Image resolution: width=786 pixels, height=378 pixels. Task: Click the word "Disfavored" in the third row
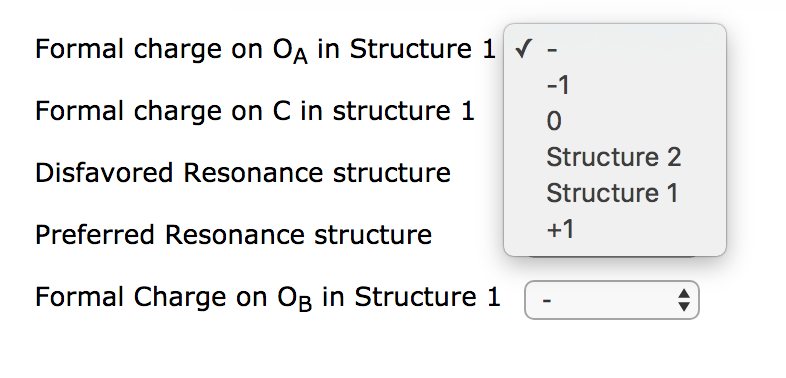coord(104,173)
